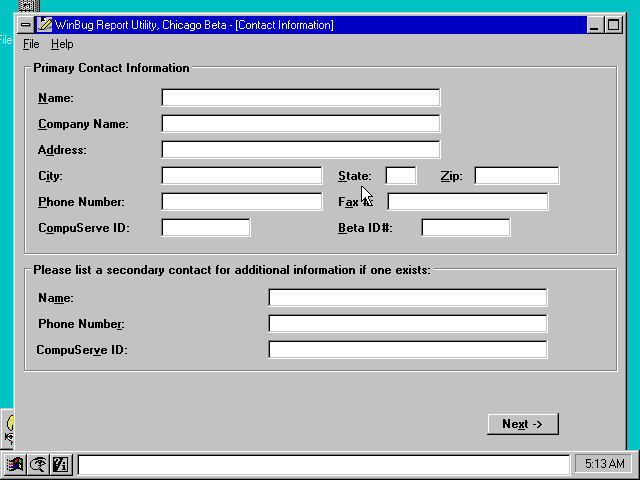Click the 5:13 AM taskbar clock

pyautogui.click(x=604, y=464)
